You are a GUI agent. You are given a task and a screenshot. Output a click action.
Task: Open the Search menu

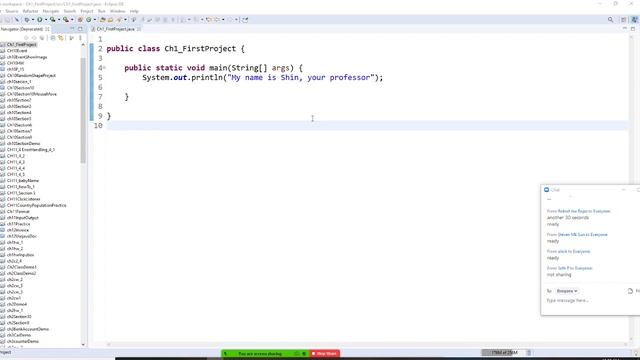(x=70, y=11)
